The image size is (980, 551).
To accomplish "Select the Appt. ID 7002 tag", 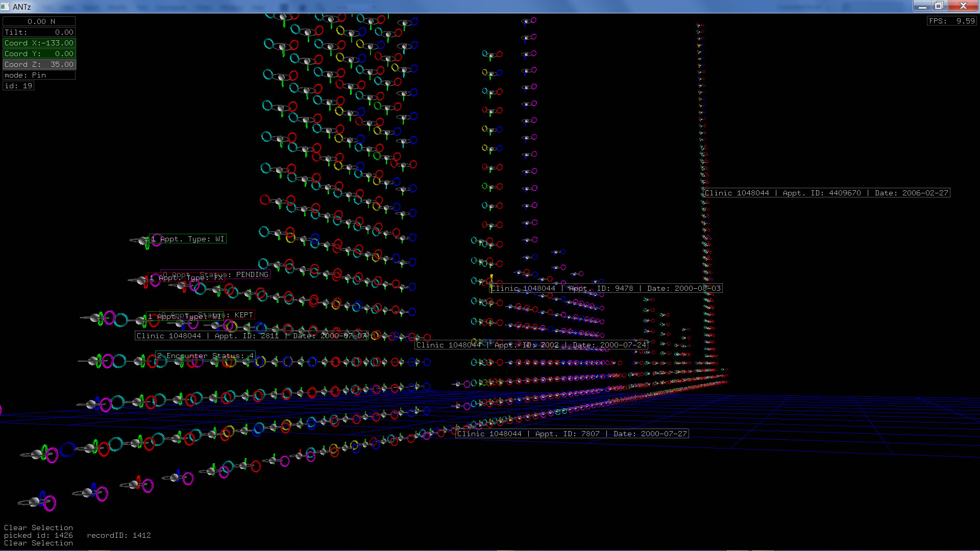I will 531,345.
